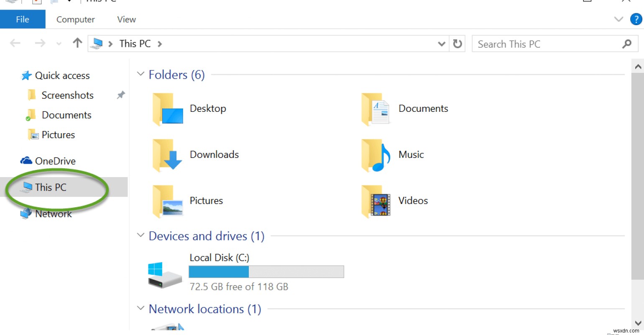Open the Help button
This screenshot has height=335, width=644.
point(636,19)
